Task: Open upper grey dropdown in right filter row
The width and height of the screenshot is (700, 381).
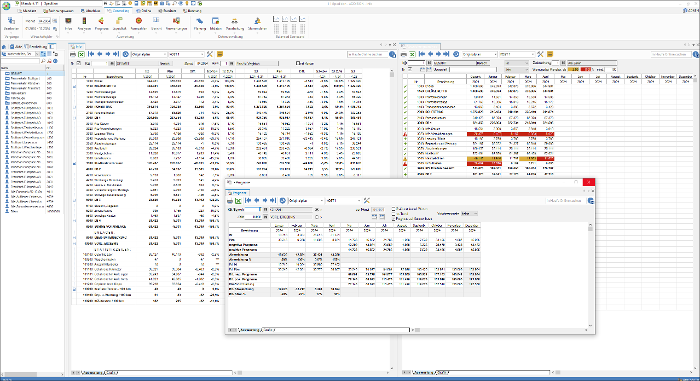Action: click(x=517, y=63)
